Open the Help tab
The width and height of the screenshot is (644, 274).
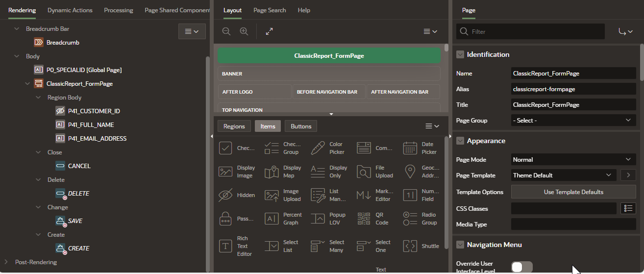tap(304, 10)
